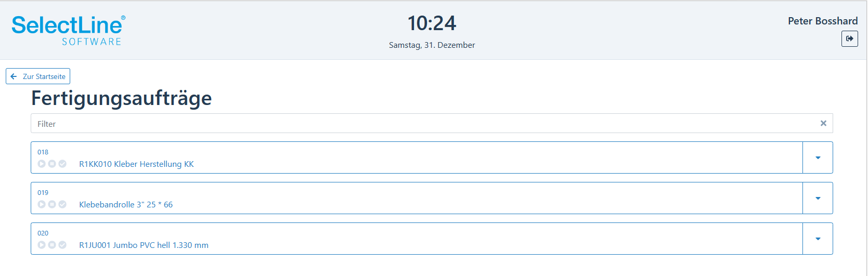Mark order 019 as finished with checkmark
Viewport: 868px width, 276px height.
click(x=62, y=204)
